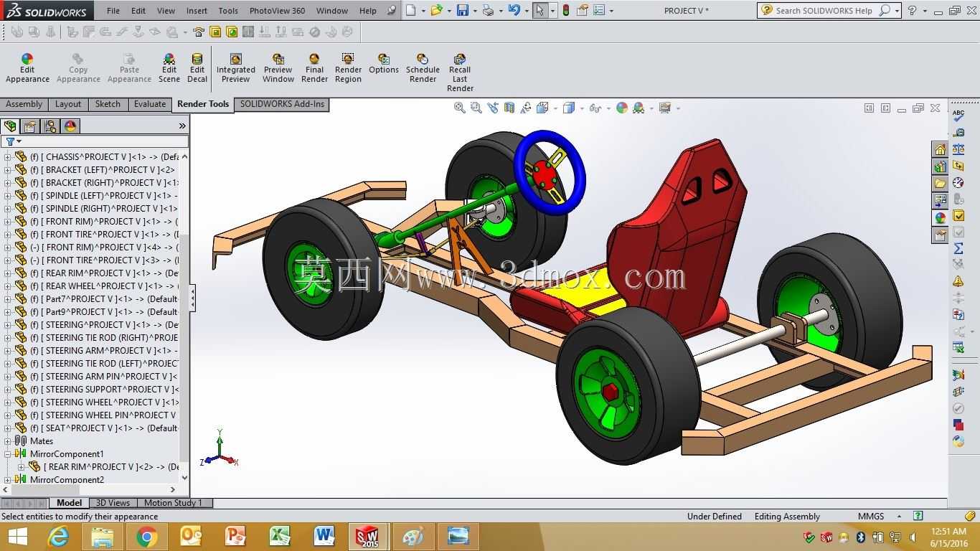Open the PhotoView 360 menu
The width and height of the screenshot is (980, 551).
click(x=277, y=11)
